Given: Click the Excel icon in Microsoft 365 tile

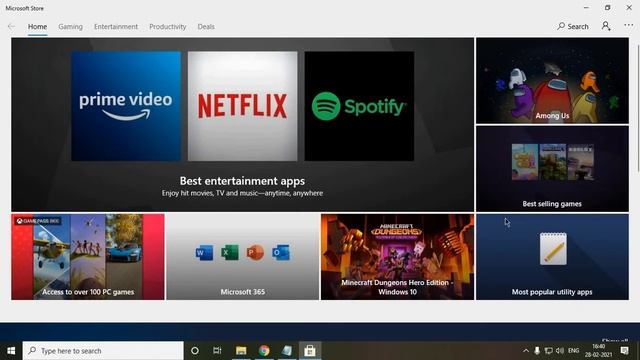Looking at the screenshot, I should [x=230, y=253].
